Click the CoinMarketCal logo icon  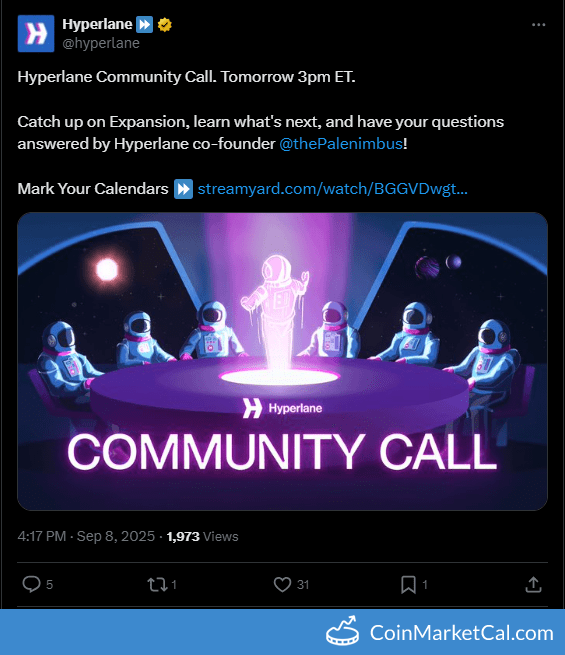(342, 631)
